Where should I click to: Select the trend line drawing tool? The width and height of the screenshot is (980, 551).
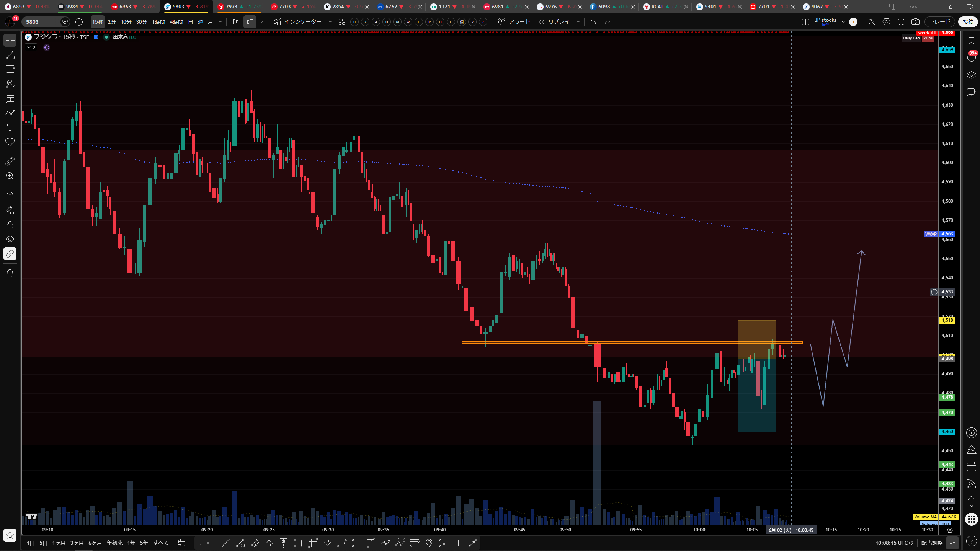pos(10,55)
